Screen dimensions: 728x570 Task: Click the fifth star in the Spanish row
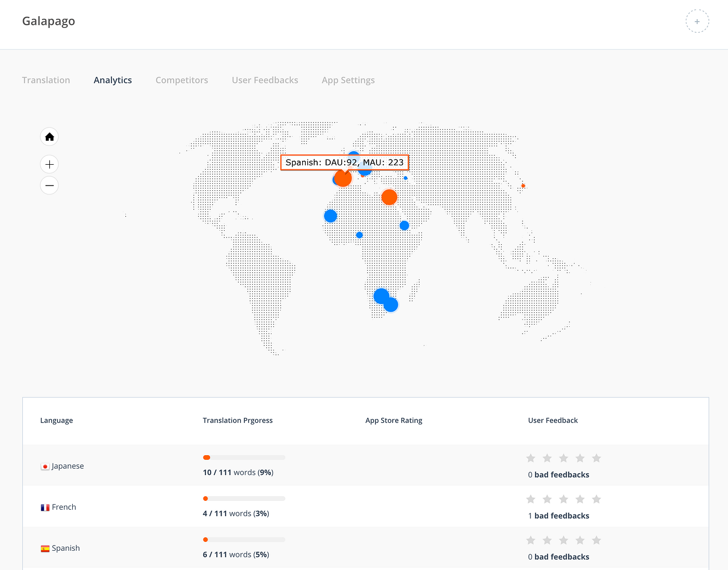(x=596, y=540)
